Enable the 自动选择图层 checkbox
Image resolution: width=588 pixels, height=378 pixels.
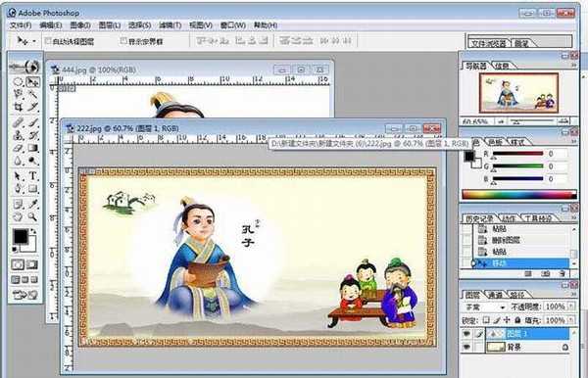[48, 41]
